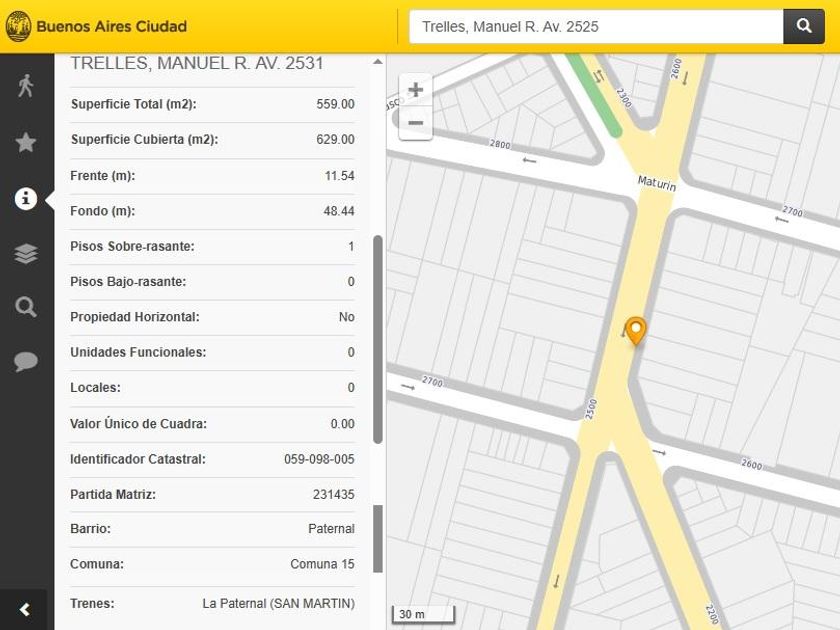The width and height of the screenshot is (840, 630).
Task: Select the Fondo value 48.44
Action: 339,211
